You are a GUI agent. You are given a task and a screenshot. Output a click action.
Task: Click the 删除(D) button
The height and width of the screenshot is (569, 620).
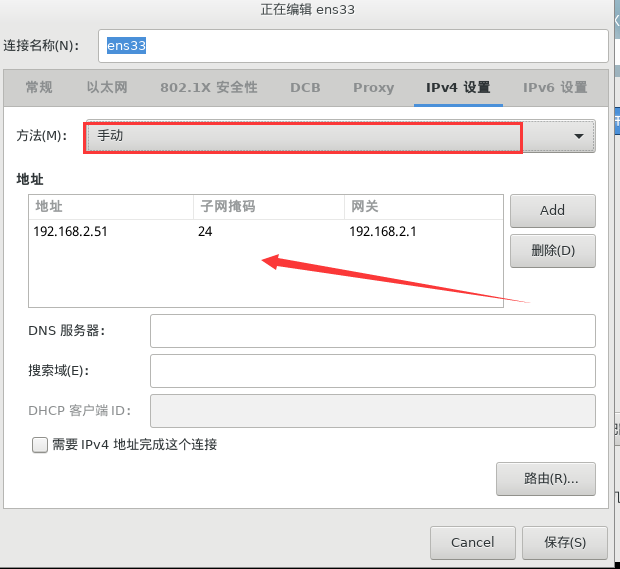pos(552,250)
